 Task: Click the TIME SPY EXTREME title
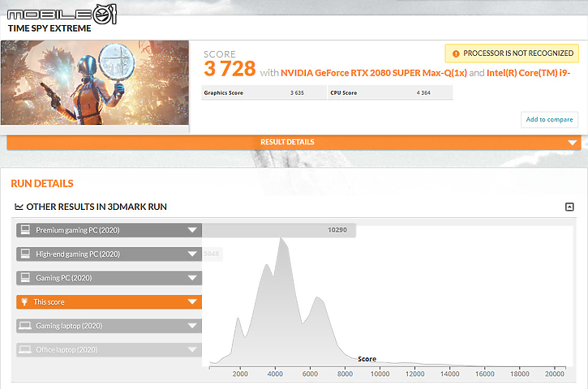coord(49,28)
